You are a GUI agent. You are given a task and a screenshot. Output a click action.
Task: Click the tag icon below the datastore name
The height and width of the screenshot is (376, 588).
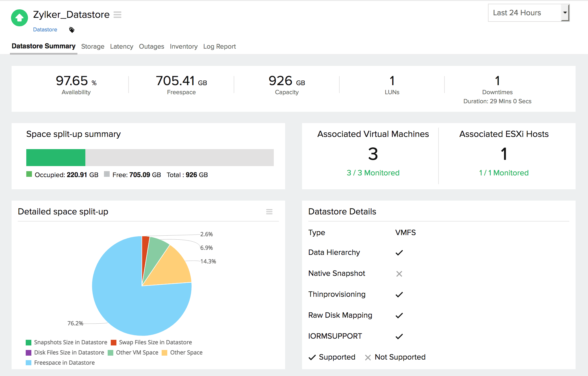(71, 29)
